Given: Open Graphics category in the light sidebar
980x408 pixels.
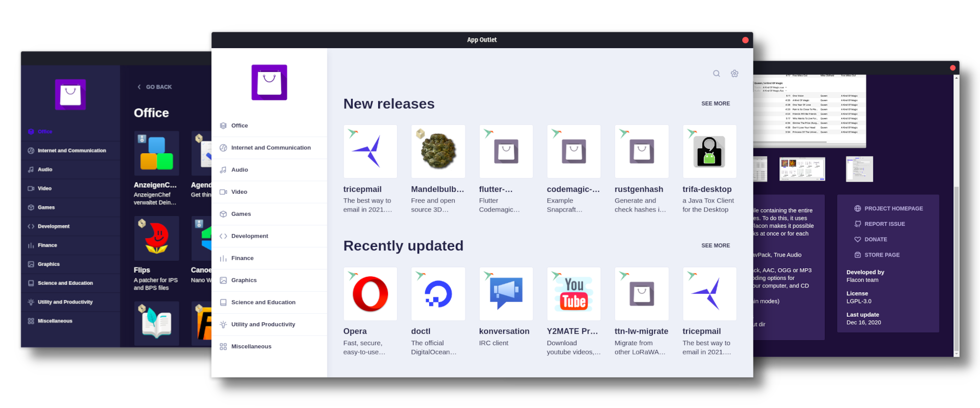Looking at the screenshot, I should (x=269, y=280).
